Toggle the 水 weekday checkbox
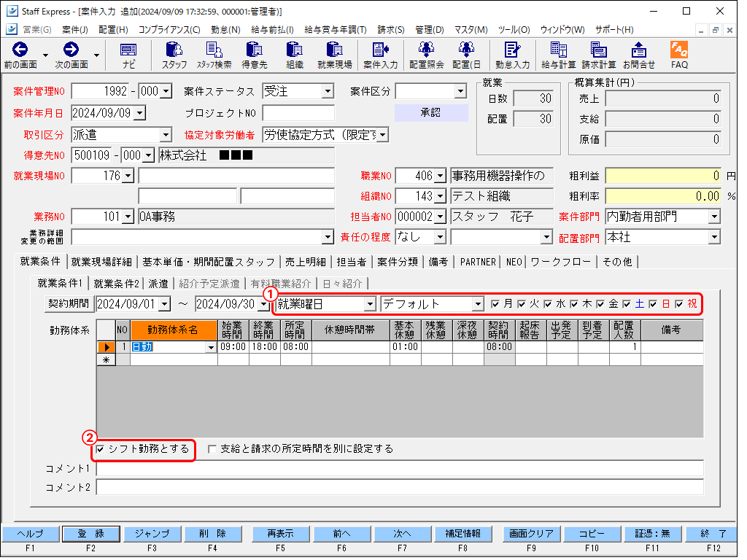The height and width of the screenshot is (560, 747). pyautogui.click(x=548, y=304)
